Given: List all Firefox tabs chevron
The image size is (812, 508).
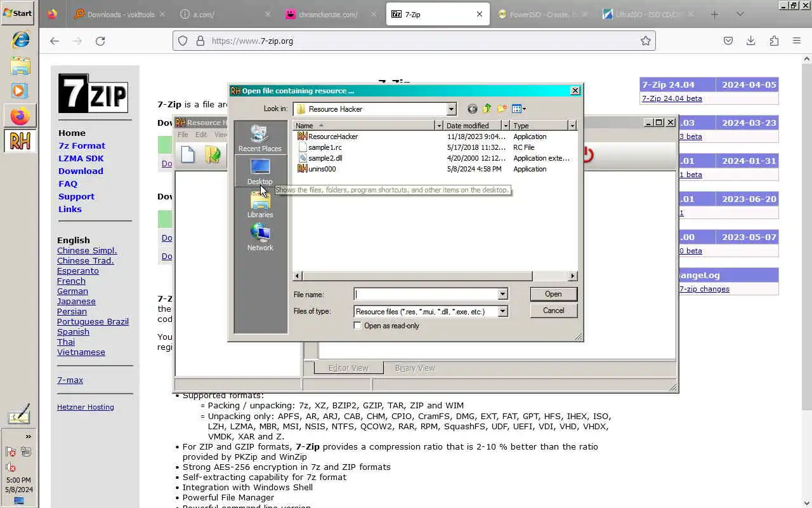Looking at the screenshot, I should [740, 14].
